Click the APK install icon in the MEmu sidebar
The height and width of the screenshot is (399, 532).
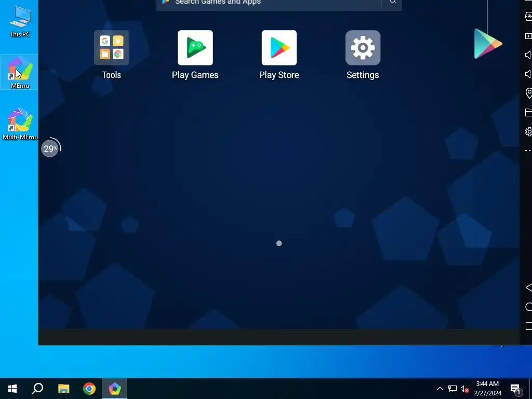[x=528, y=16]
